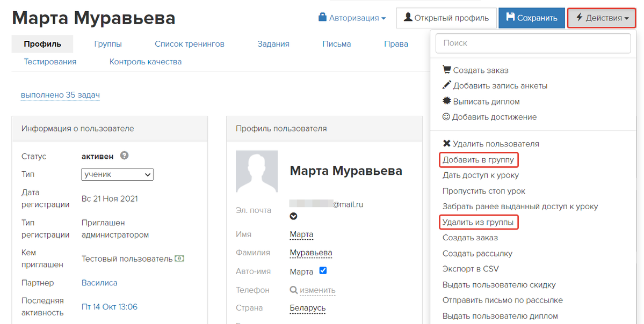The height and width of the screenshot is (324, 644).
Task: Go to the Задания tab
Action: pyautogui.click(x=273, y=44)
